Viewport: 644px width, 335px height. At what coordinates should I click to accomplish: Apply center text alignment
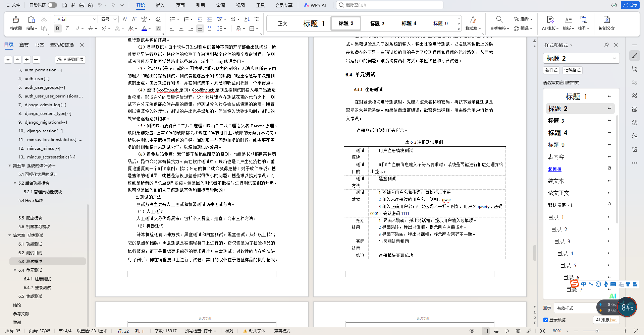pyautogui.click(x=181, y=28)
